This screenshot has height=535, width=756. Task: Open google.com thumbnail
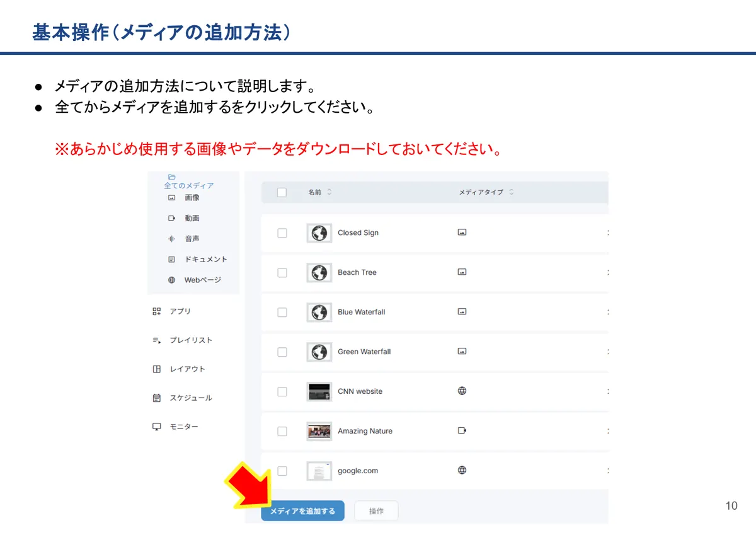click(319, 471)
